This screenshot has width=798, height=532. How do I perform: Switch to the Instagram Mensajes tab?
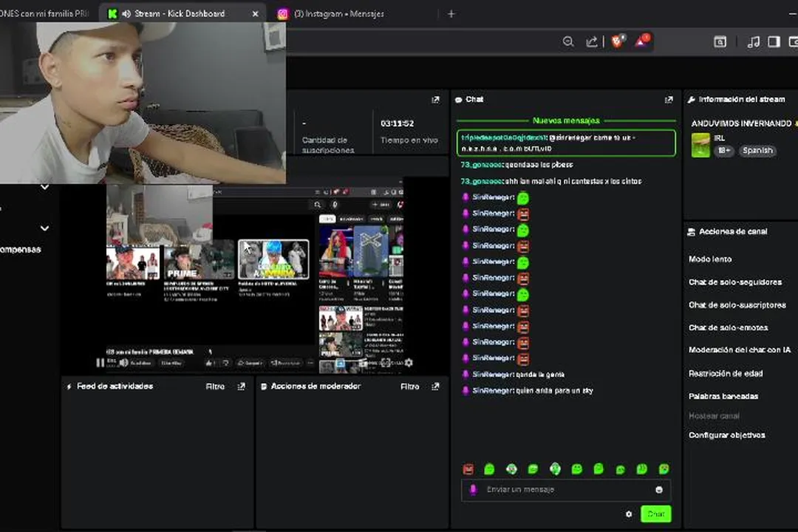pos(338,14)
